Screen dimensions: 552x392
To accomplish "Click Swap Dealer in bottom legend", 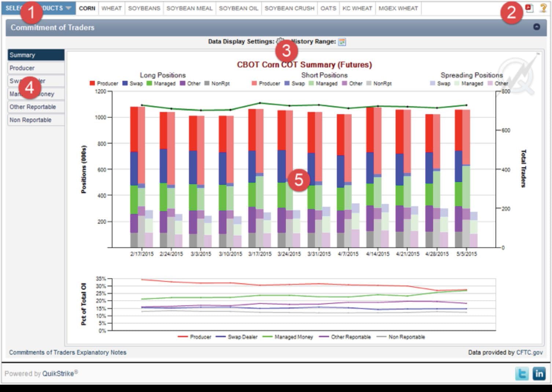I will click(243, 337).
